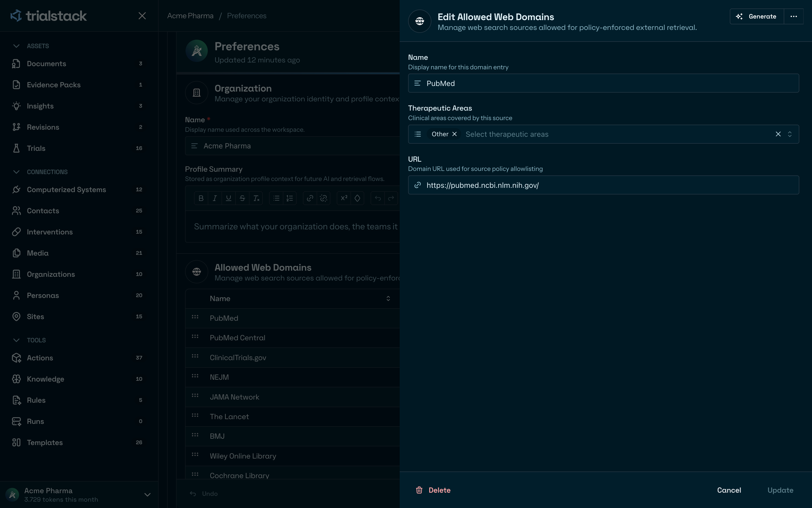812x508 pixels.
Task: Toggle bold formatting in Profile Summary
Action: tap(201, 198)
